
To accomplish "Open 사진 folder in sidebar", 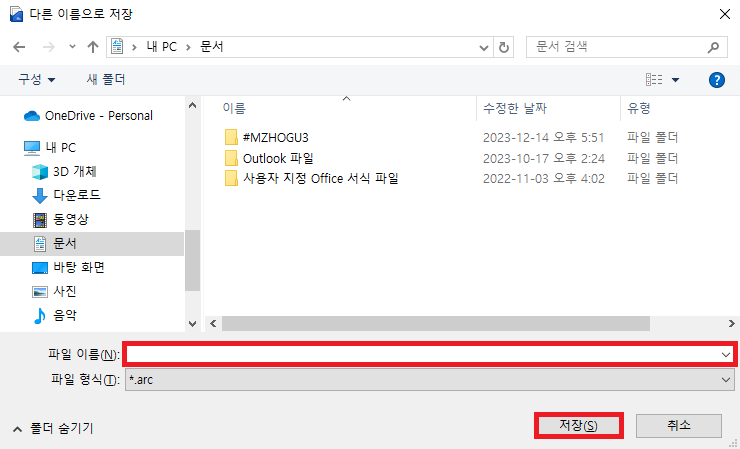I will 65,291.
